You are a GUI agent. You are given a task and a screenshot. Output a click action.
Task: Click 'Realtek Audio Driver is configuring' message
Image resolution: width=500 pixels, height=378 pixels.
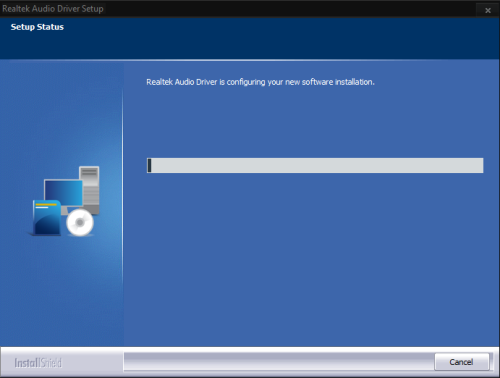[260, 82]
